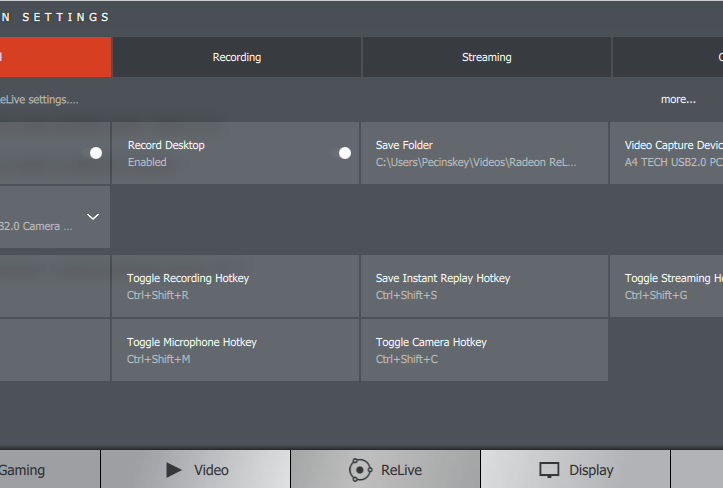Viewport: 723px width, 488px height.
Task: Click the ReLive circular logo icon
Action: tap(360, 470)
